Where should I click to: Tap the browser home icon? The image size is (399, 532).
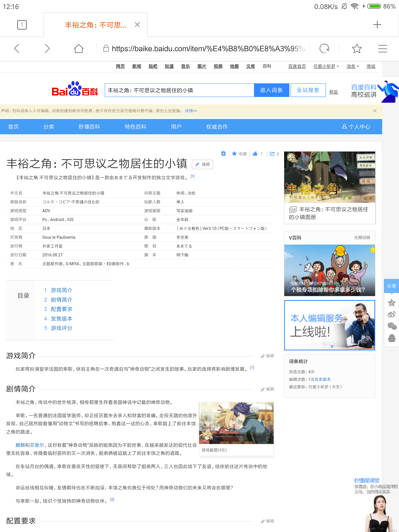(x=78, y=49)
